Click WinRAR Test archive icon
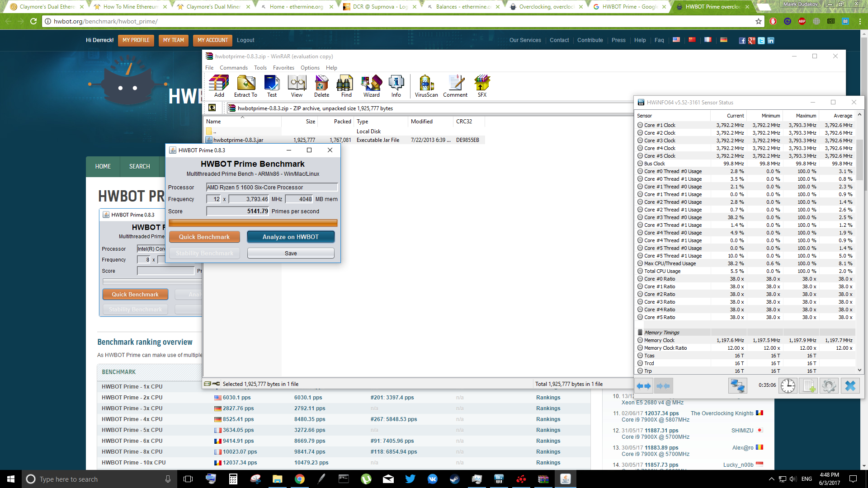The image size is (868, 488). tap(272, 86)
